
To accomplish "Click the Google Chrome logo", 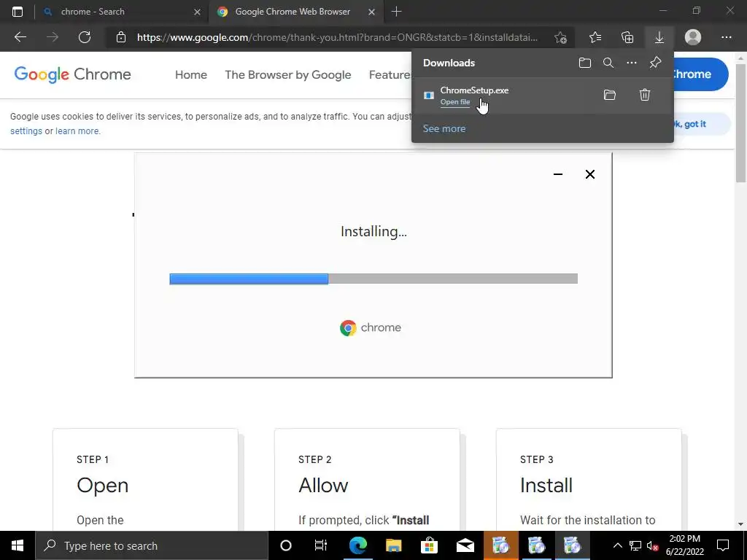I will pos(72,74).
